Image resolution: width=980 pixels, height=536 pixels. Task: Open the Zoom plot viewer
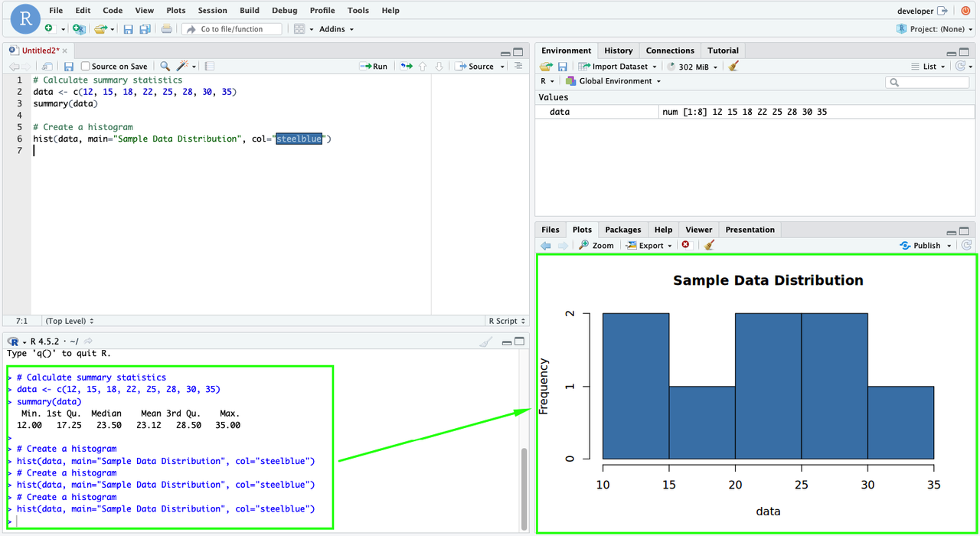point(596,244)
